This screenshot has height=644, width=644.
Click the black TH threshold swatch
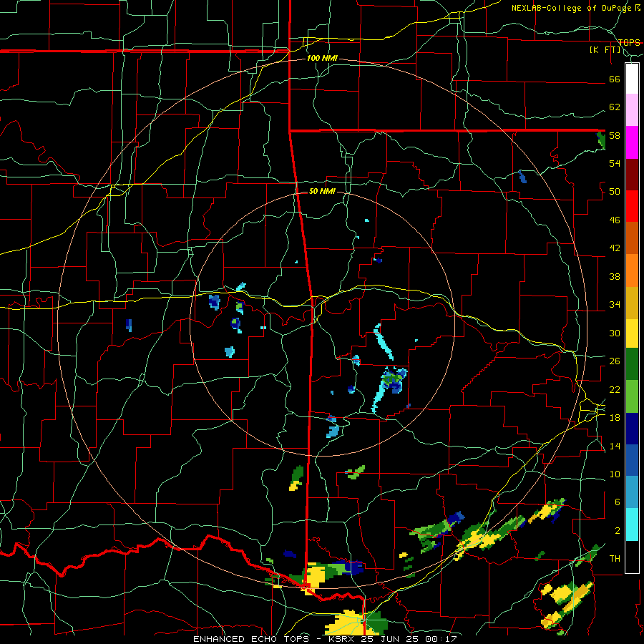[632, 557]
